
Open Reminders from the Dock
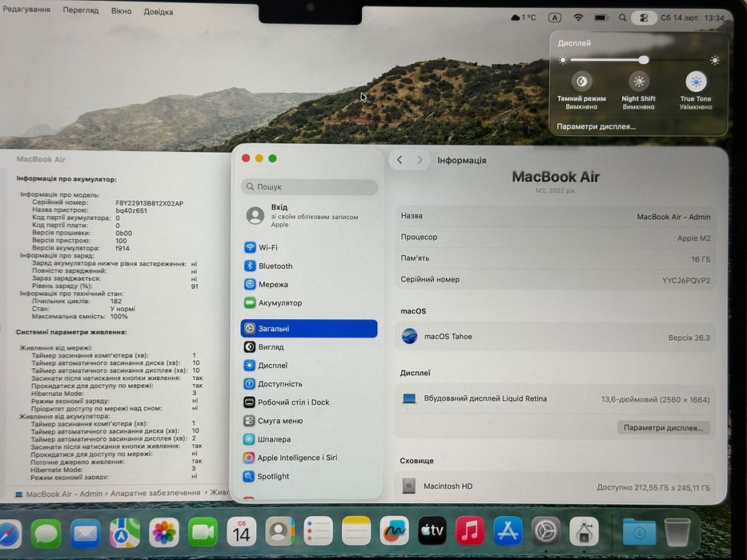tap(318, 531)
